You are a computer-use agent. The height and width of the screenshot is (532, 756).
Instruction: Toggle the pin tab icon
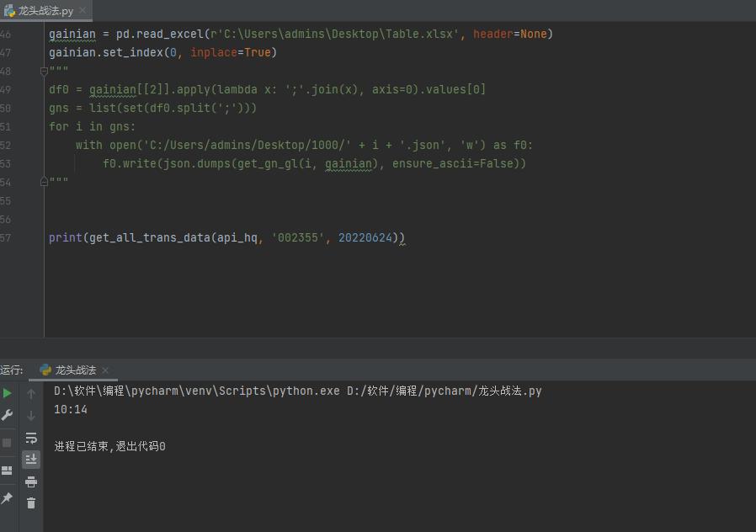coord(8,498)
